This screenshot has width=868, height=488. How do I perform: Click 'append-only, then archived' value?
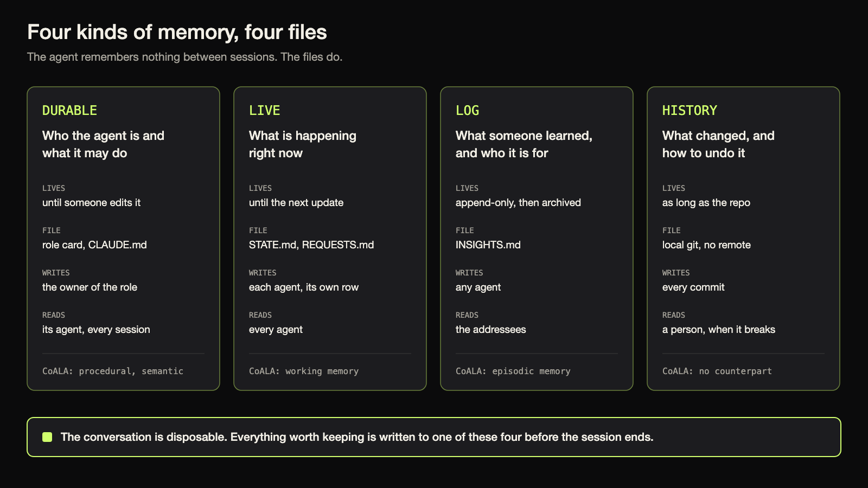(518, 203)
